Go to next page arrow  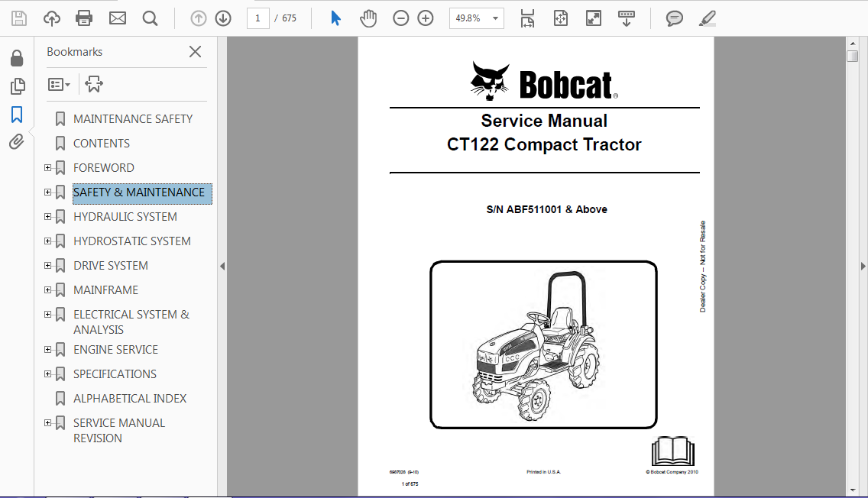coord(223,18)
